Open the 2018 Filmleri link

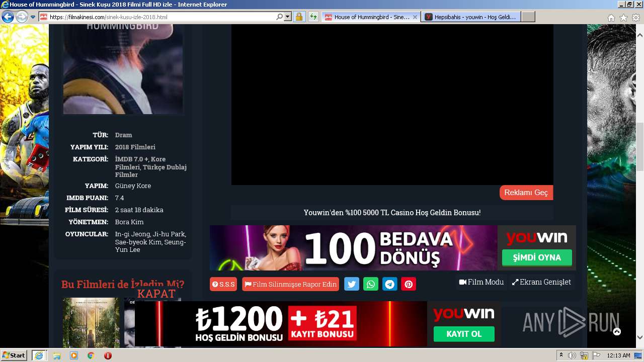tap(135, 147)
